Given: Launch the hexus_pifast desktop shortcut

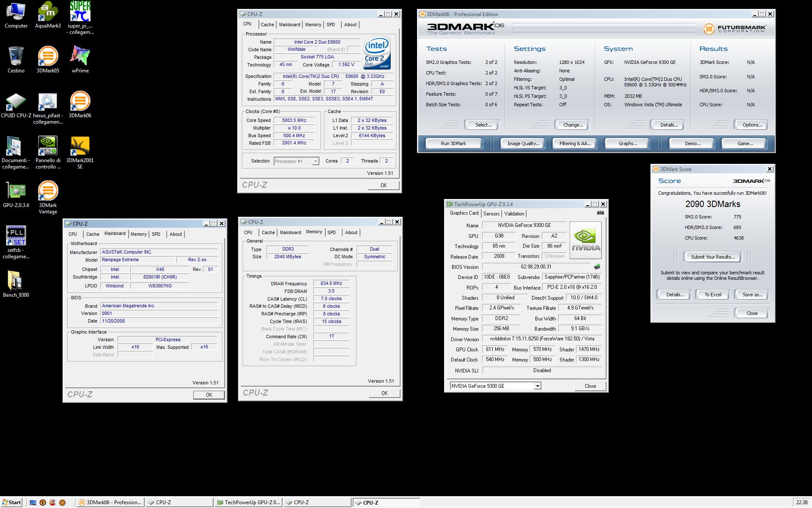Looking at the screenshot, I should [x=48, y=108].
